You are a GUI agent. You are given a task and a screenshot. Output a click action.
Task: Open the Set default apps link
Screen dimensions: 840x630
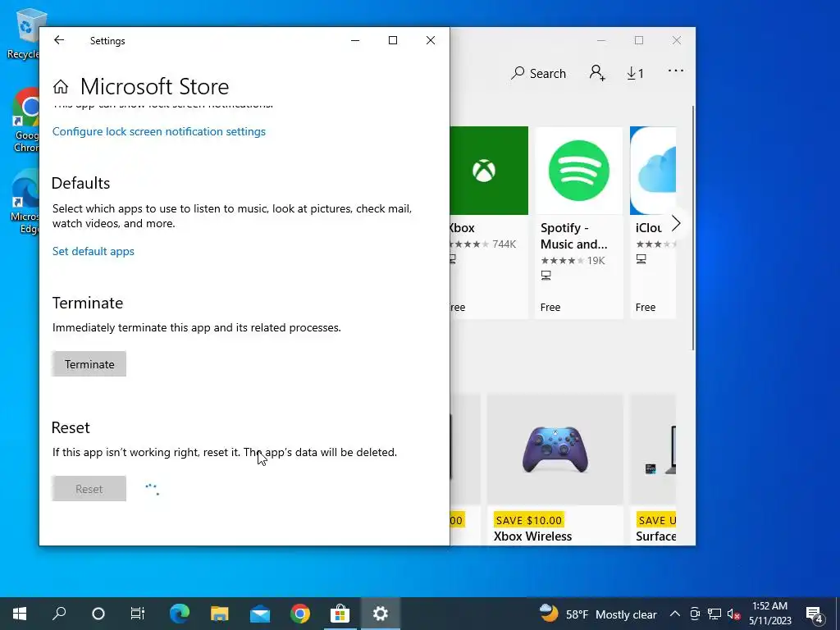pos(94,251)
